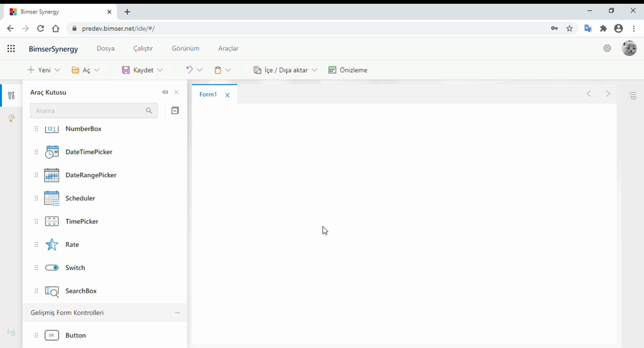Collapse all toolbox groups icon

point(175,111)
